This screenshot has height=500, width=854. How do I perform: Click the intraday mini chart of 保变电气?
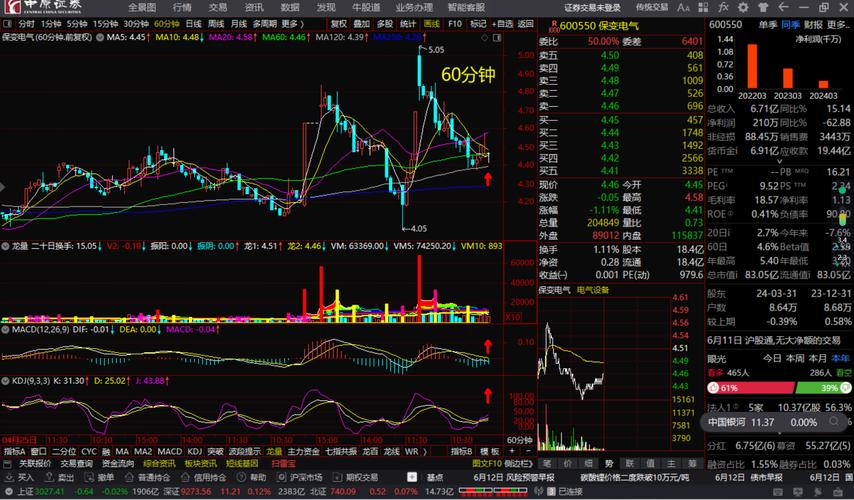tap(605, 373)
